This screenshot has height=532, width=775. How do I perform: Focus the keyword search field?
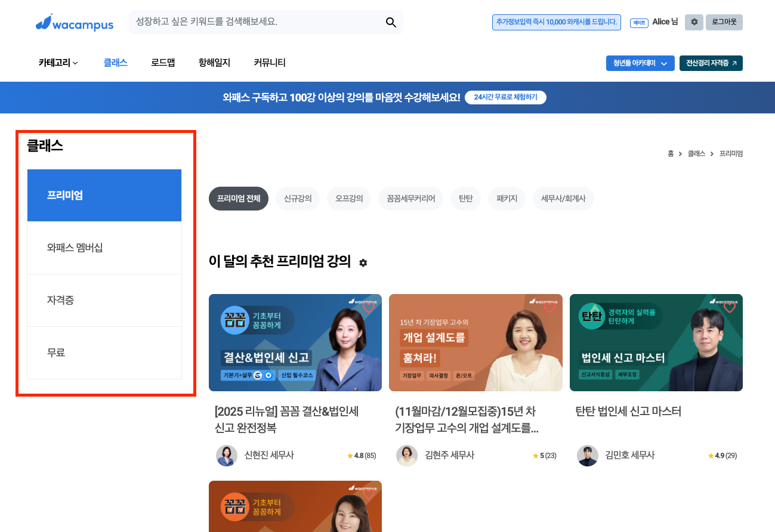[257, 22]
